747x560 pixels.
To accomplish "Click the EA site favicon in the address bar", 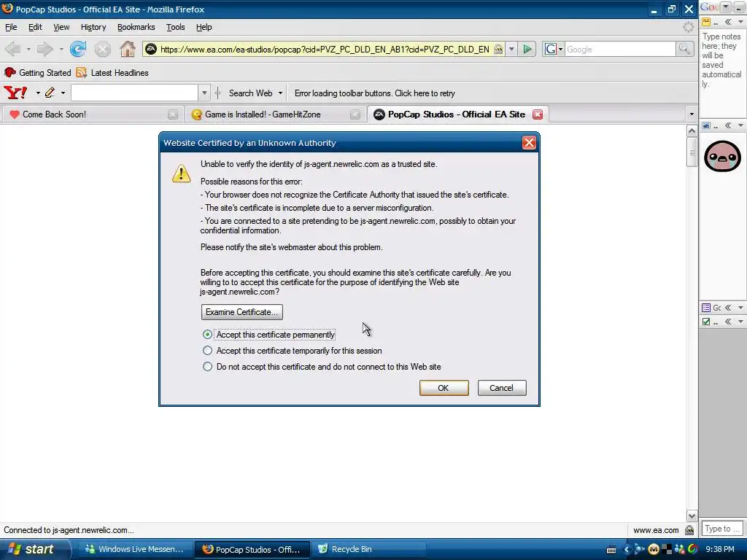I will click(151, 49).
